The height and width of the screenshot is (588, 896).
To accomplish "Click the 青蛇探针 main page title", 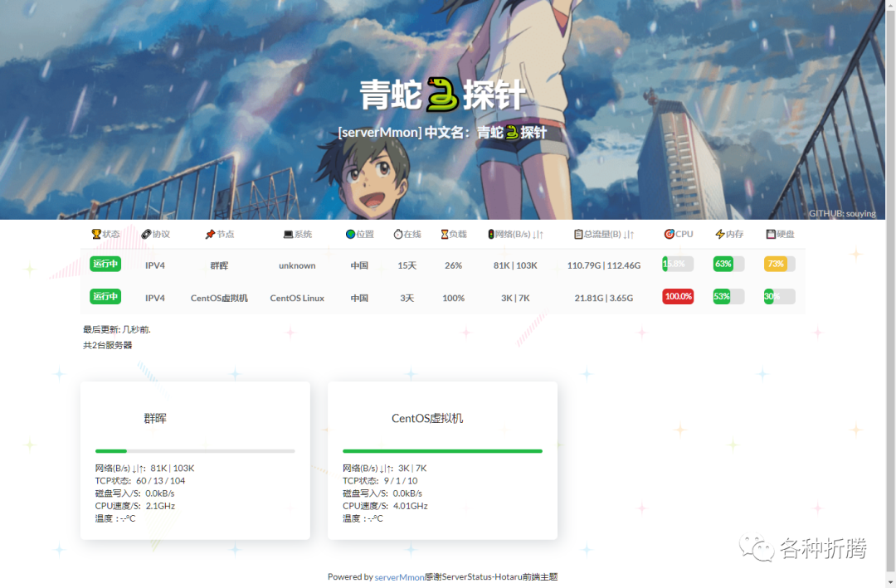I will tap(442, 95).
